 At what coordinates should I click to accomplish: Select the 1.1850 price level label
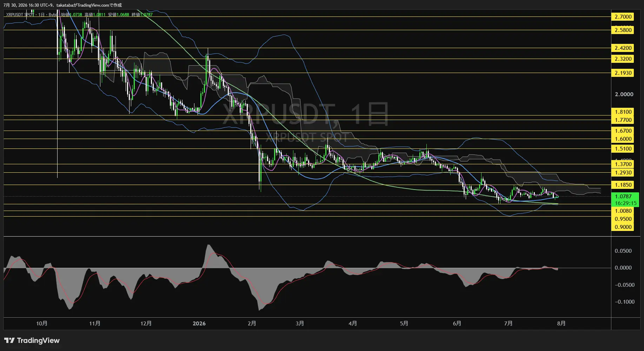(x=623, y=185)
